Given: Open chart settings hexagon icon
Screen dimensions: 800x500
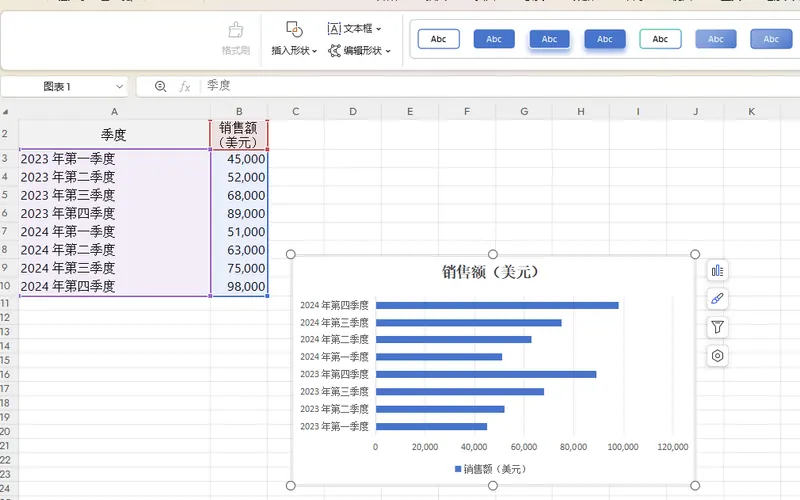Looking at the screenshot, I should tap(717, 355).
